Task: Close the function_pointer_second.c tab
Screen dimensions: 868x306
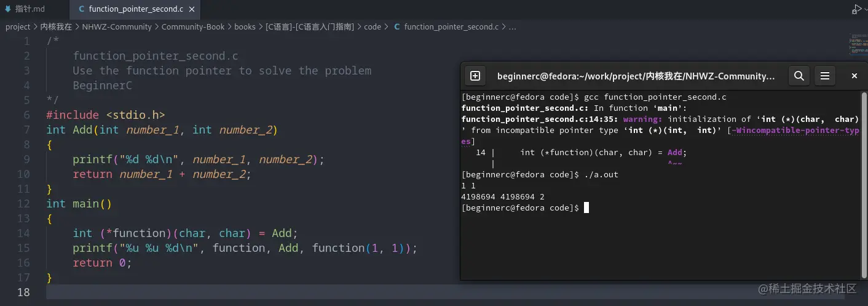Action: coord(192,9)
